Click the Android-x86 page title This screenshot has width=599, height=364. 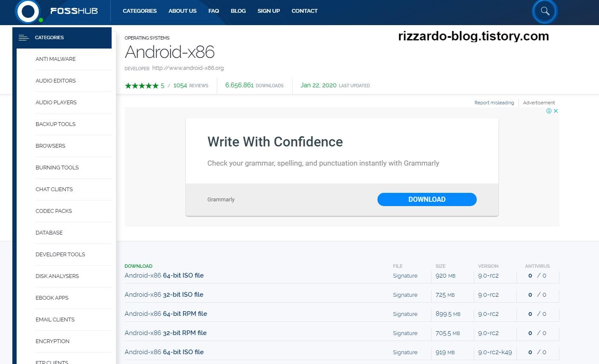170,52
